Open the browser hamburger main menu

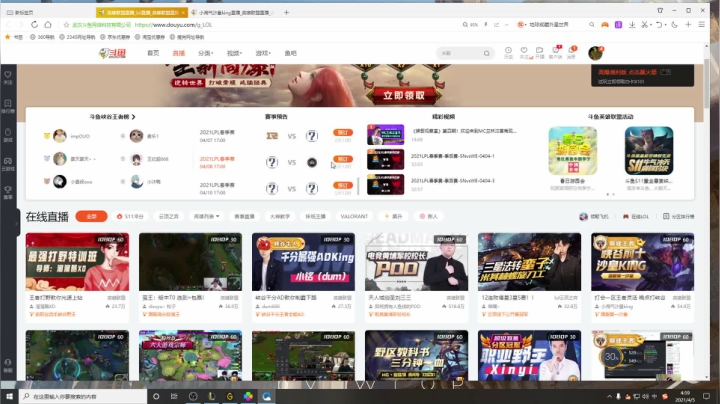702,24
